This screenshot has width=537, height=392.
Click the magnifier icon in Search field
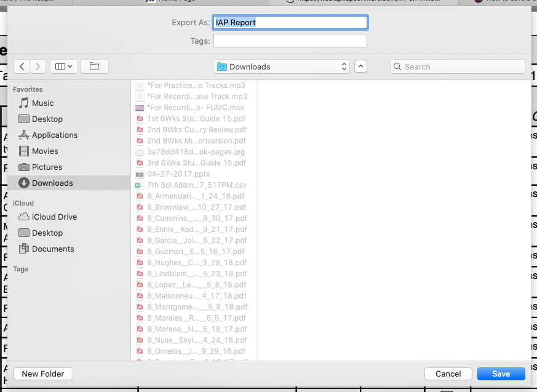pos(397,66)
